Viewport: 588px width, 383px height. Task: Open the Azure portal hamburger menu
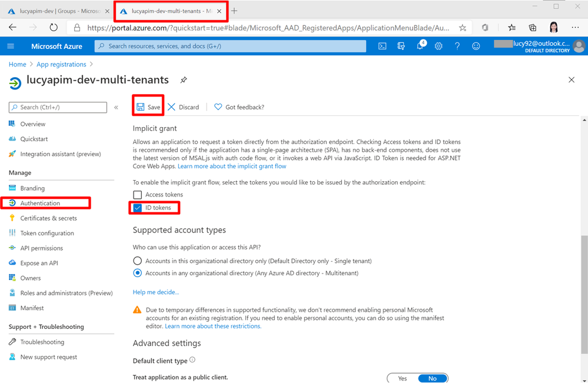tap(11, 46)
